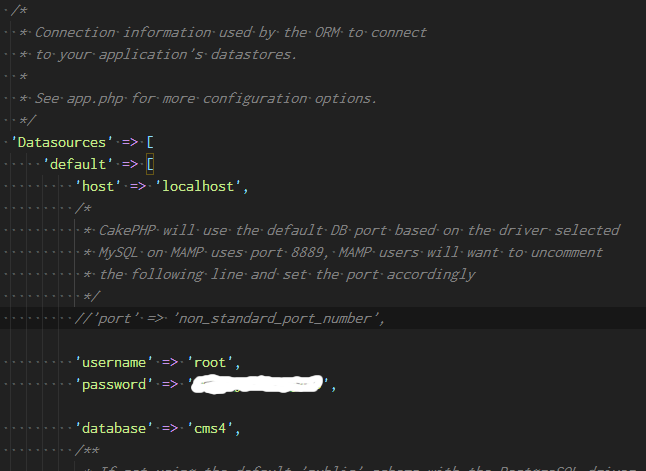This screenshot has width=646, height=471.
Task: Click the 'host' key
Action: tap(98, 186)
